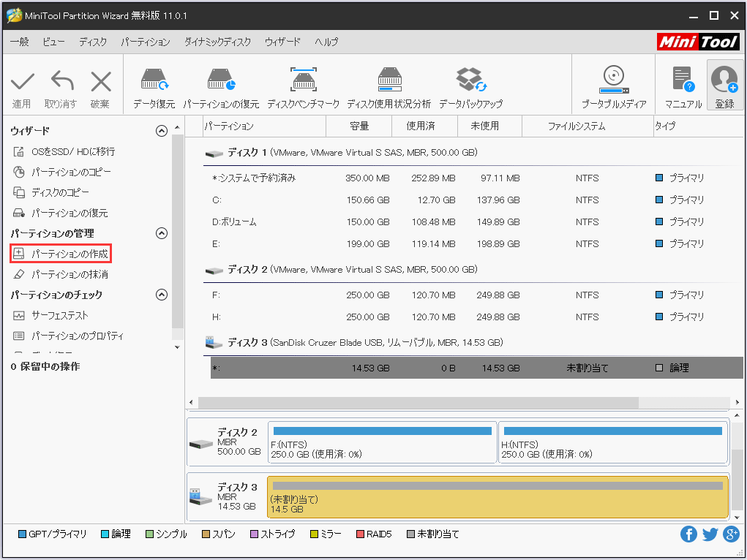Viewport: 747px width, 560px height.
Task: Open the Twitter share icon
Action: click(710, 534)
